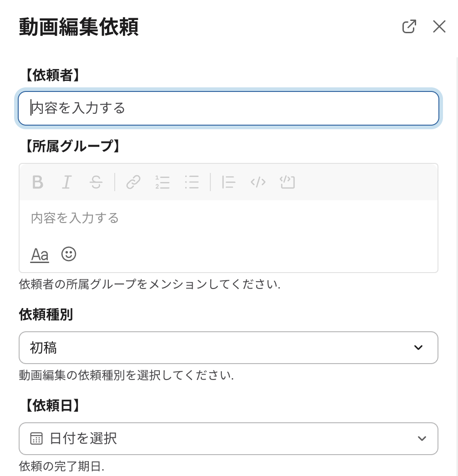
Task: Open the 依頼種別 dropdown showing 初稿
Action: 219,348
